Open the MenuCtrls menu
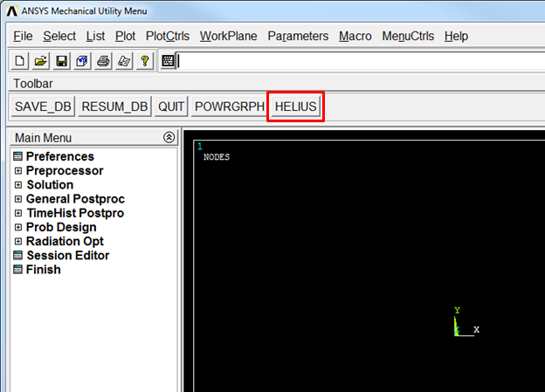The width and height of the screenshot is (545, 392). point(408,36)
